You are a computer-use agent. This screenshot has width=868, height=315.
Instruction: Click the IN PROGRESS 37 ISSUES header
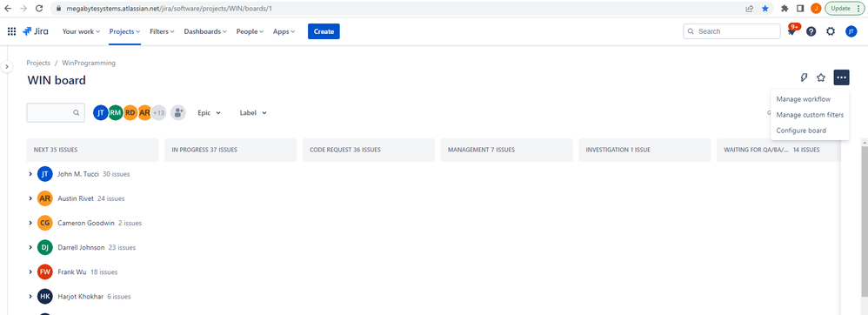pyautogui.click(x=230, y=150)
